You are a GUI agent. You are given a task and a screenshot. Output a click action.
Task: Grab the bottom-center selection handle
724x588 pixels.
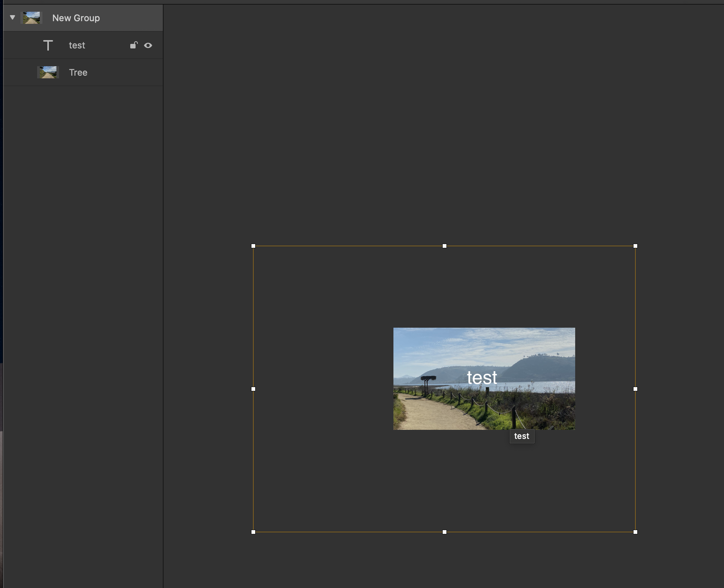pyautogui.click(x=445, y=532)
